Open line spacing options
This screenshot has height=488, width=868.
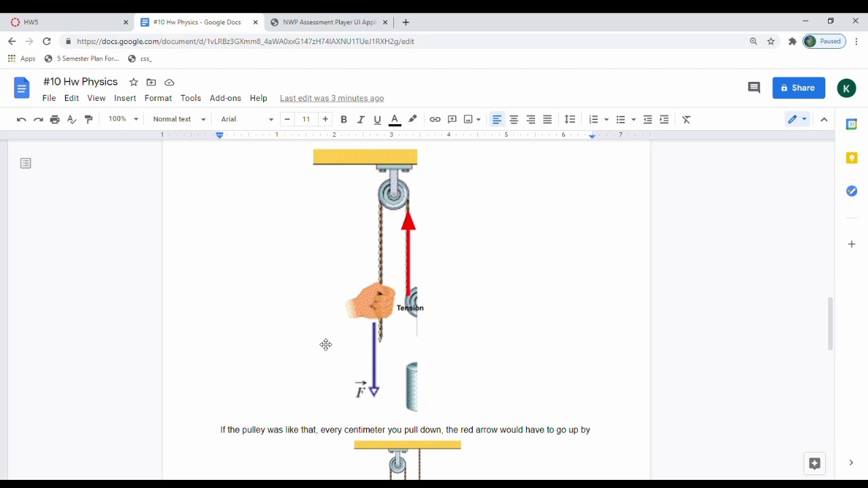click(570, 119)
